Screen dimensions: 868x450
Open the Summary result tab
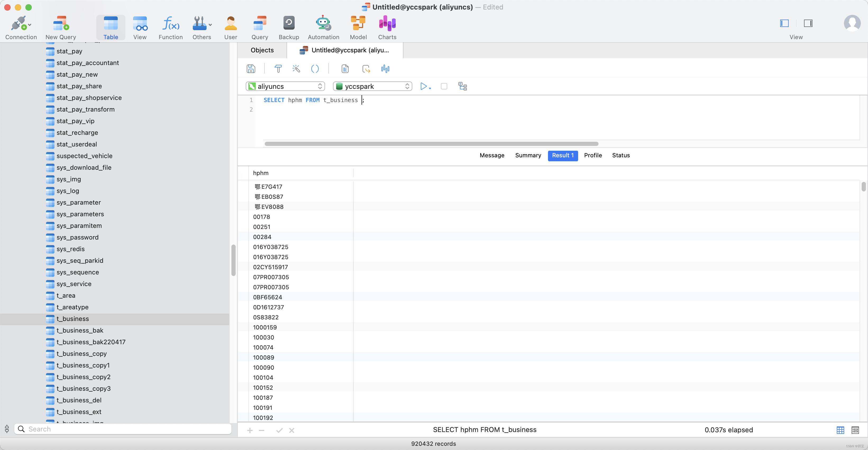click(x=528, y=155)
